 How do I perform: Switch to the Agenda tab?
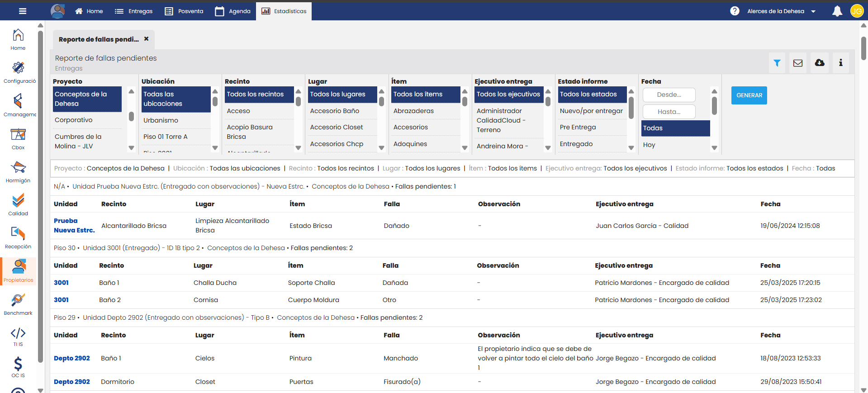[x=232, y=11]
